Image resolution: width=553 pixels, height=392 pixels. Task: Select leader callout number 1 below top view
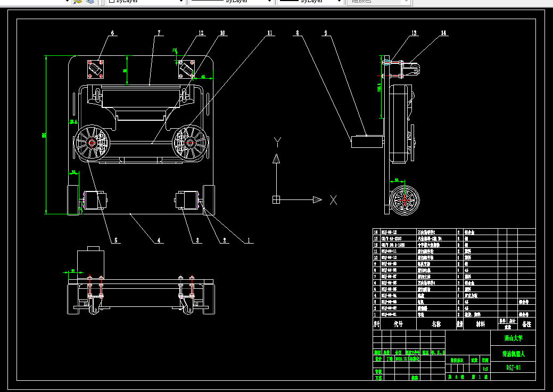pyautogui.click(x=249, y=240)
